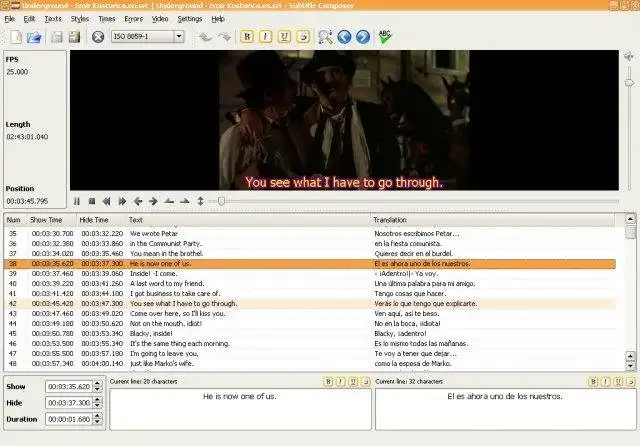This screenshot has height=446, width=640.
Task: Open the Texts menu
Action: point(53,19)
